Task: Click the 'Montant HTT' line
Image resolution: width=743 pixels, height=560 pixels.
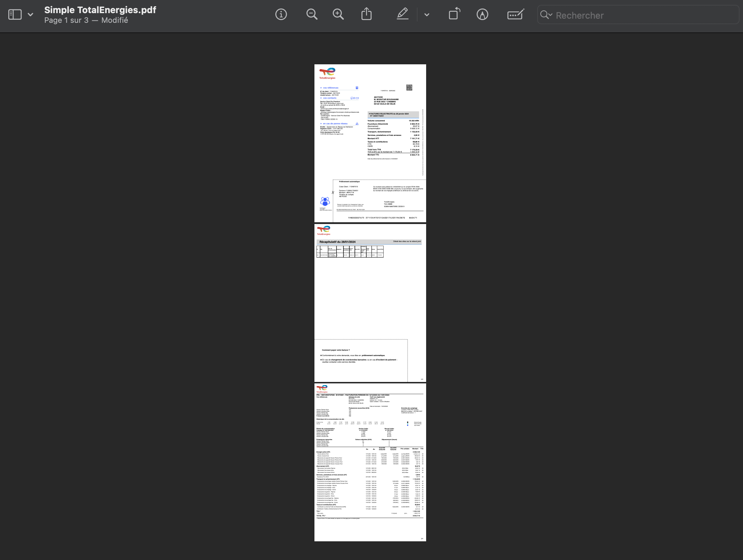Action: 393,139
